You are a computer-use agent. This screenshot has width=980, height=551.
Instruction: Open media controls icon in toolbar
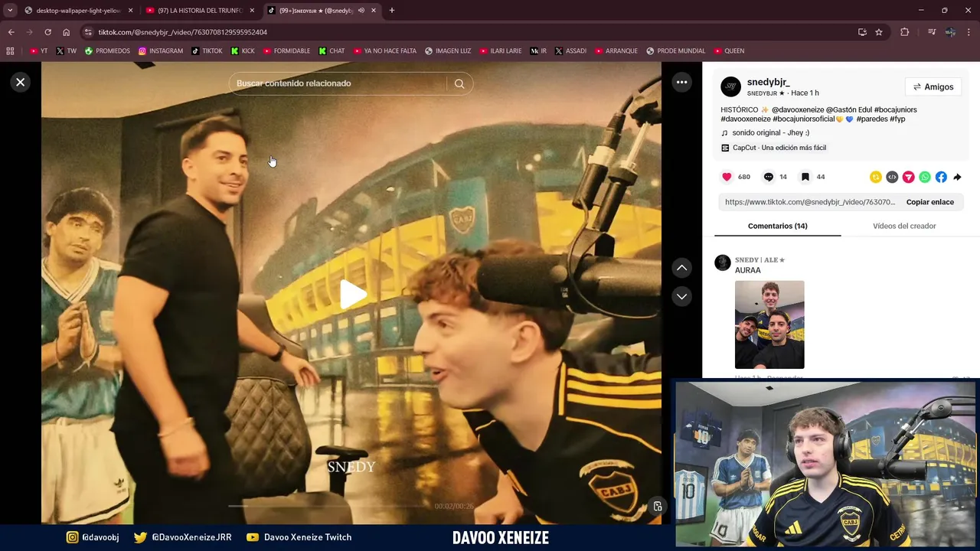pyautogui.click(x=931, y=32)
